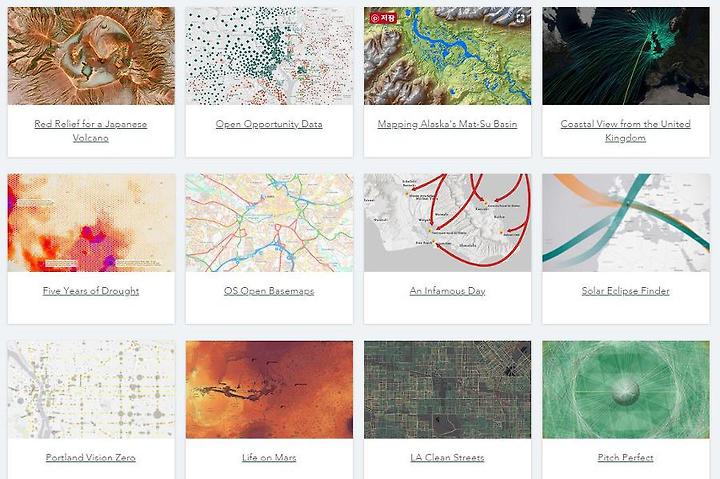Open the Open Opportunity Data link

click(x=269, y=124)
